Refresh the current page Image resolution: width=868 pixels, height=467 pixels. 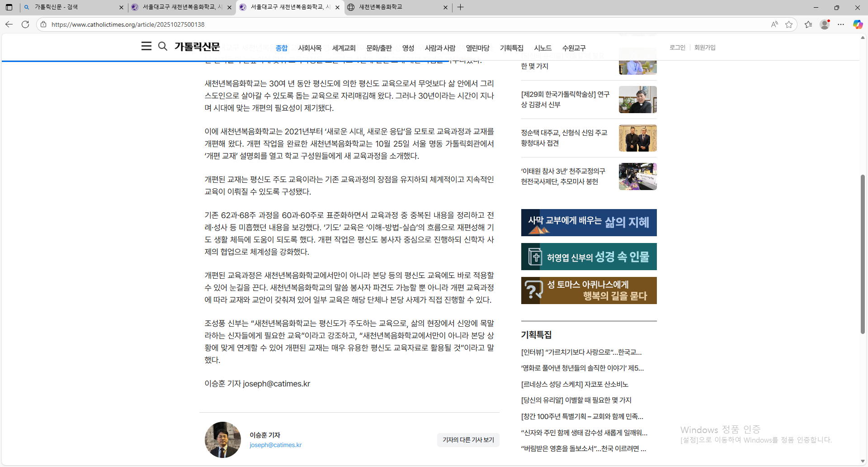coord(25,24)
